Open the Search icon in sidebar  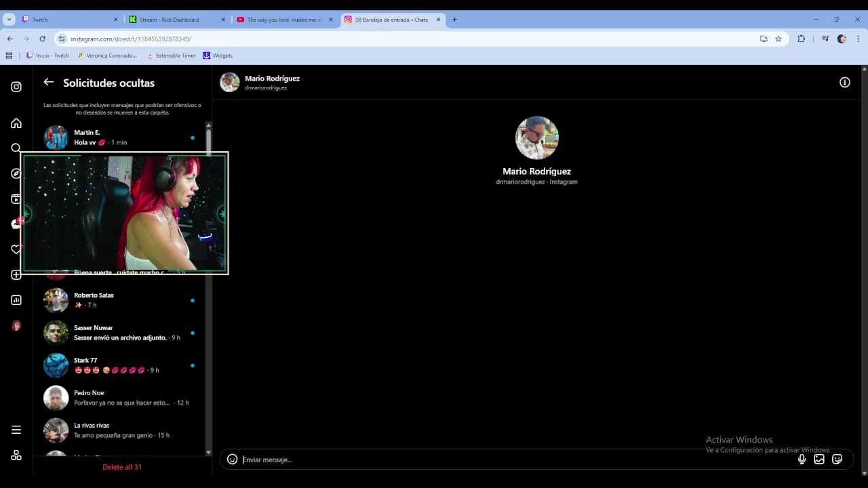[16, 148]
